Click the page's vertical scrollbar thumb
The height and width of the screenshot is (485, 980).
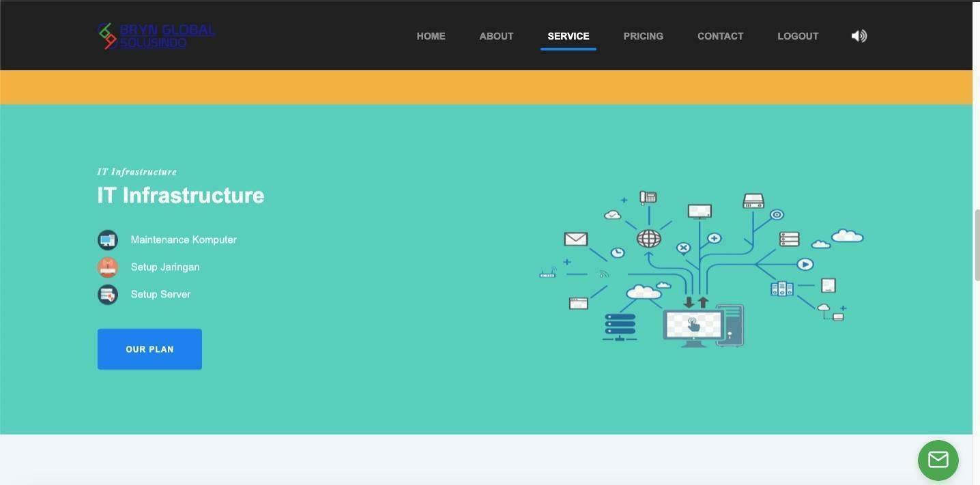pyautogui.click(x=977, y=246)
